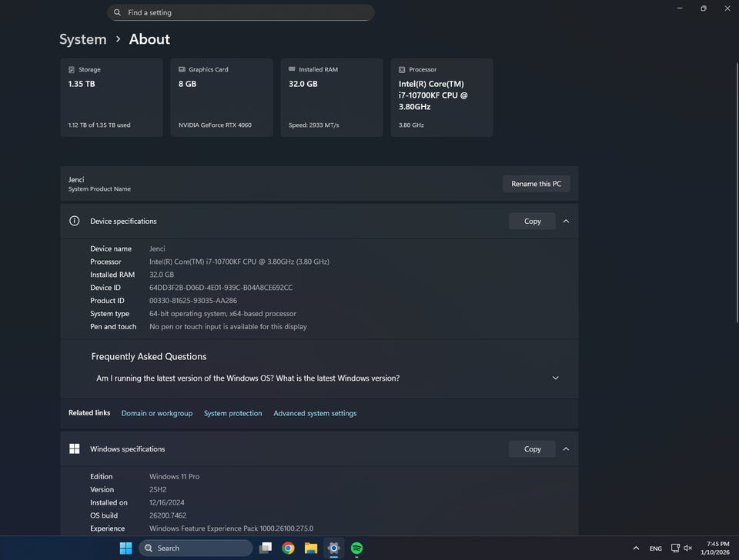This screenshot has width=739, height=560.
Task: Go back to System in breadcrumb
Action: click(x=83, y=39)
